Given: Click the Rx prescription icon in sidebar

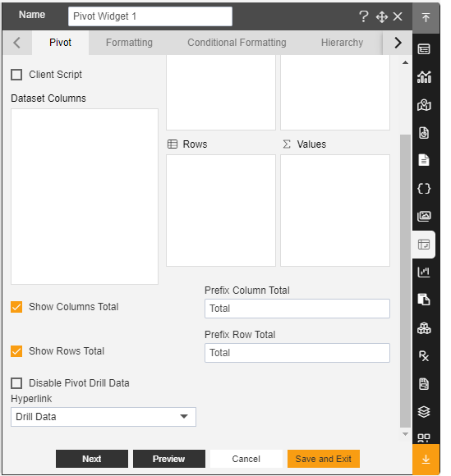Looking at the screenshot, I should click(424, 355).
